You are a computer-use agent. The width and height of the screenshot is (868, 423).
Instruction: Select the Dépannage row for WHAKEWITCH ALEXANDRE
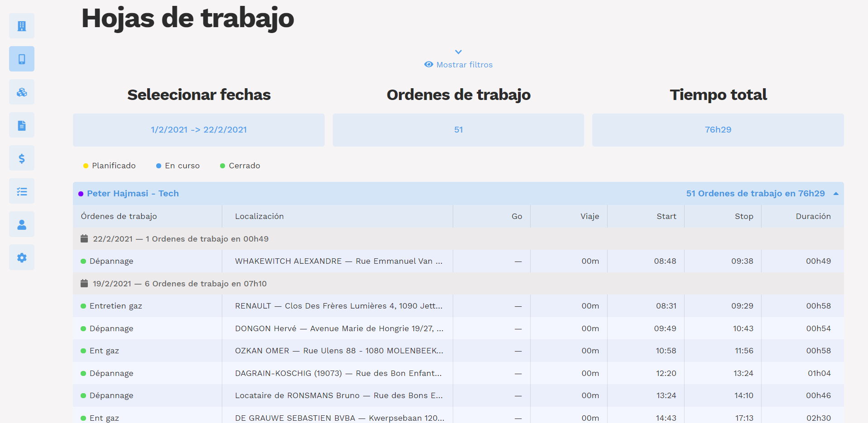tap(337, 261)
